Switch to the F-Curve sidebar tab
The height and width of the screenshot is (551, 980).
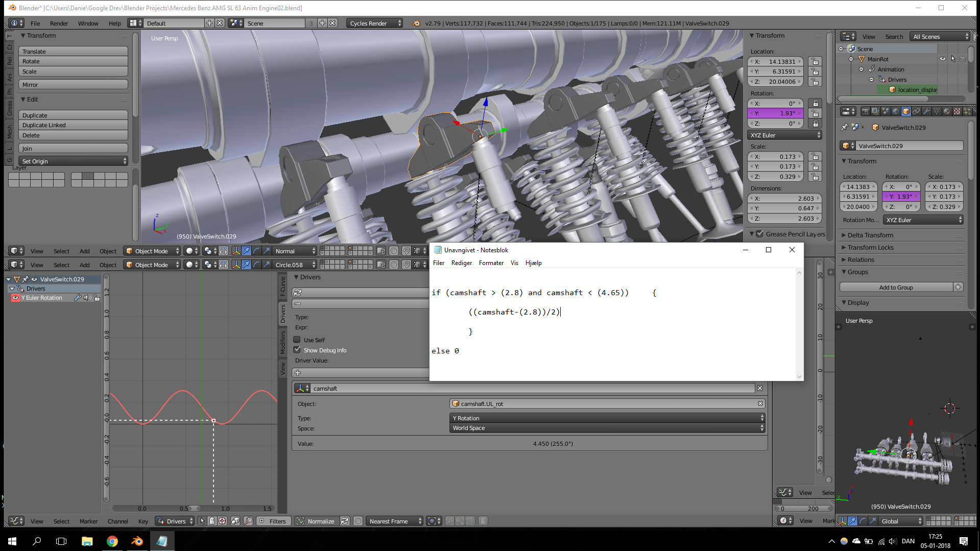coord(283,287)
